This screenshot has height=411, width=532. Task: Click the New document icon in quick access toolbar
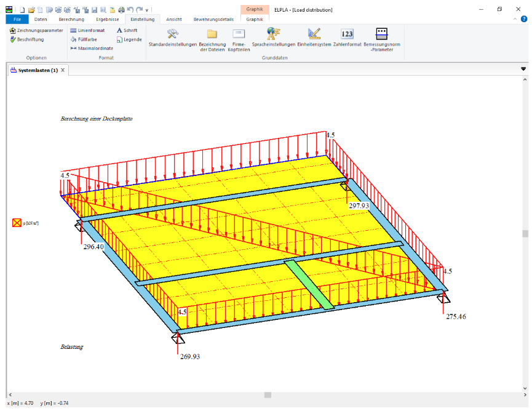(22, 10)
